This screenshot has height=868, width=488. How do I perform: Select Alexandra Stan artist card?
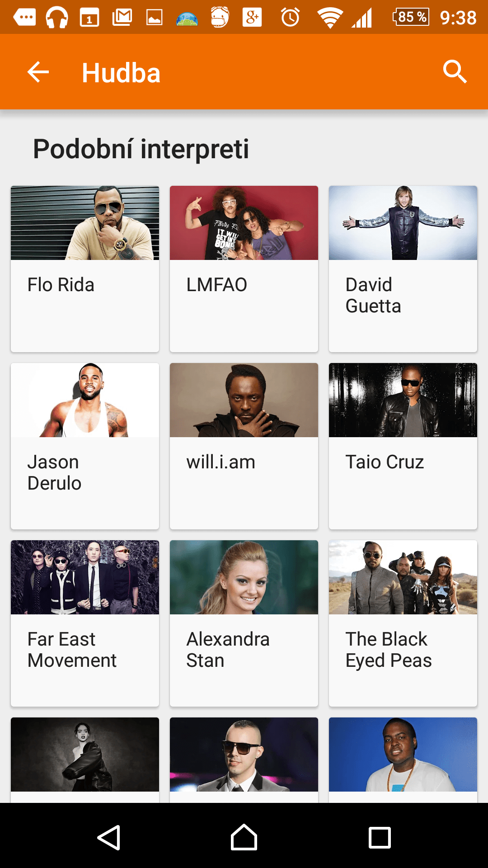(x=244, y=623)
